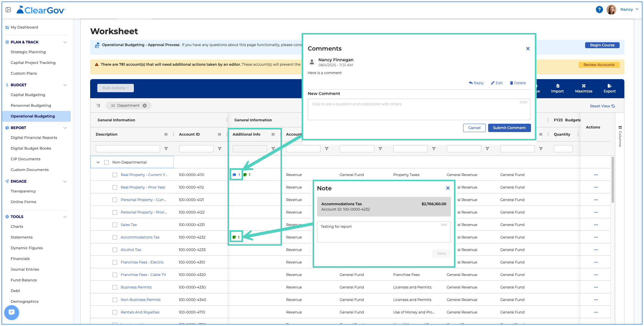The width and height of the screenshot is (644, 326).
Task: Open the Additional Info column menu icon
Action: click(273, 134)
